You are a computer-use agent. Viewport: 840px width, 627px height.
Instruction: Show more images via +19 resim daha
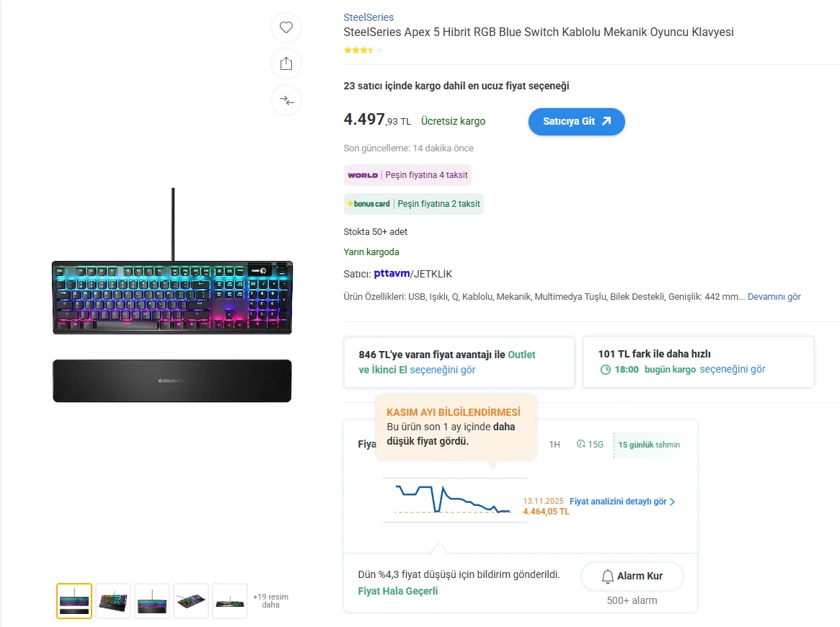click(x=270, y=600)
